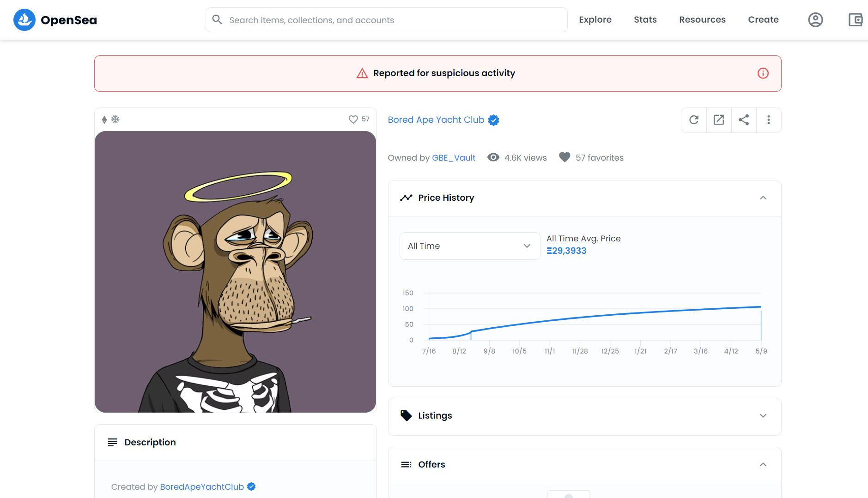Click the OpenSea ship logo

tap(24, 20)
